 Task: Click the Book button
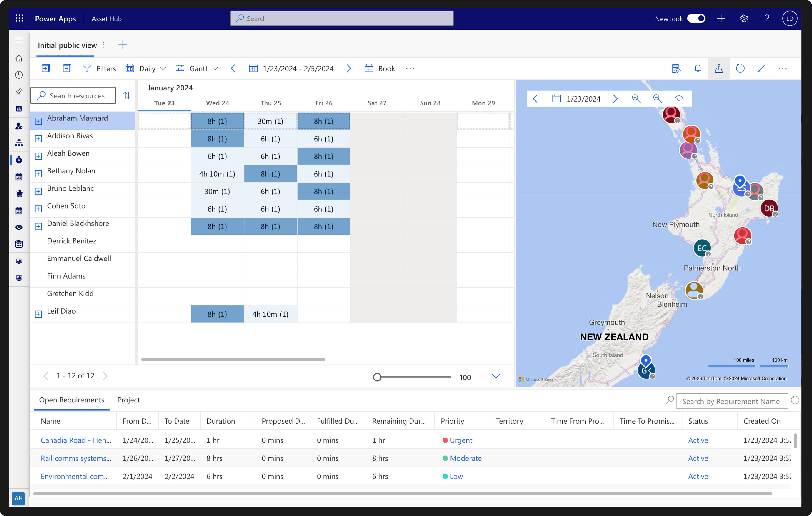(380, 68)
